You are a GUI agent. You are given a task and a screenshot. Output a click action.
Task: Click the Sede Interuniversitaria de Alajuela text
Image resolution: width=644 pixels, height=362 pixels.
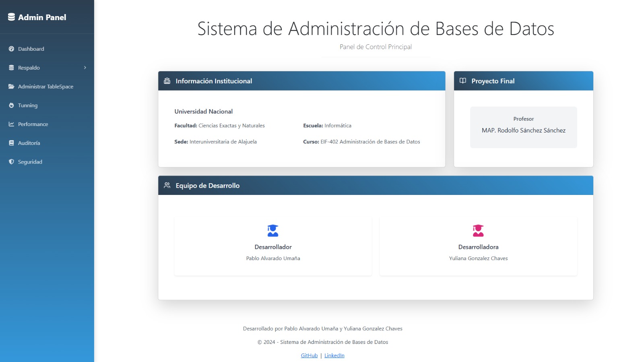click(x=215, y=142)
